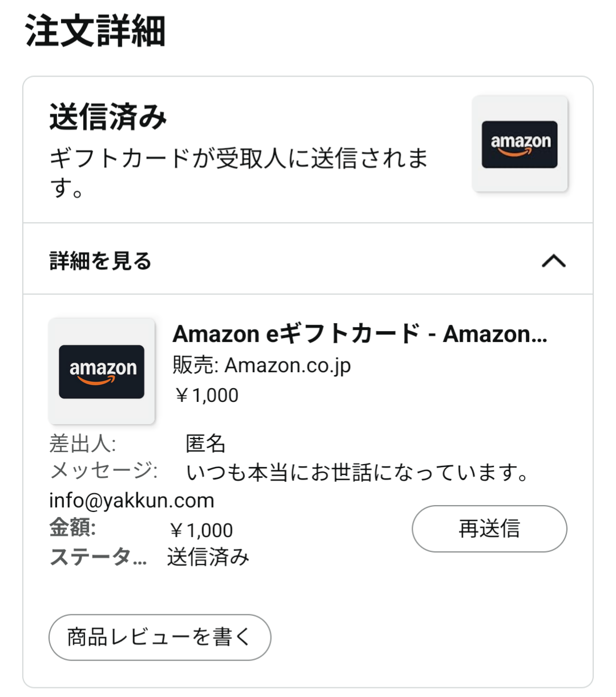This screenshot has width=616, height=697.
Task: Tap the Amazon eGift card product thumbnail
Action: point(102,371)
